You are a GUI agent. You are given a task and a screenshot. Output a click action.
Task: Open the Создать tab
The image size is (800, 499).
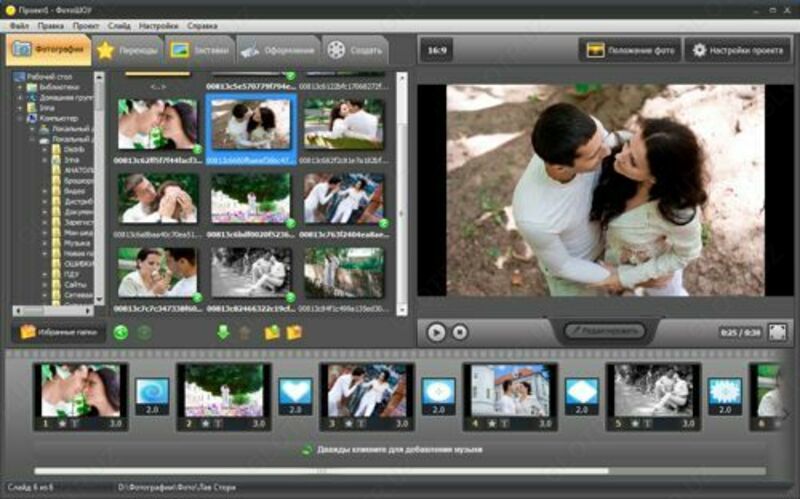(356, 49)
